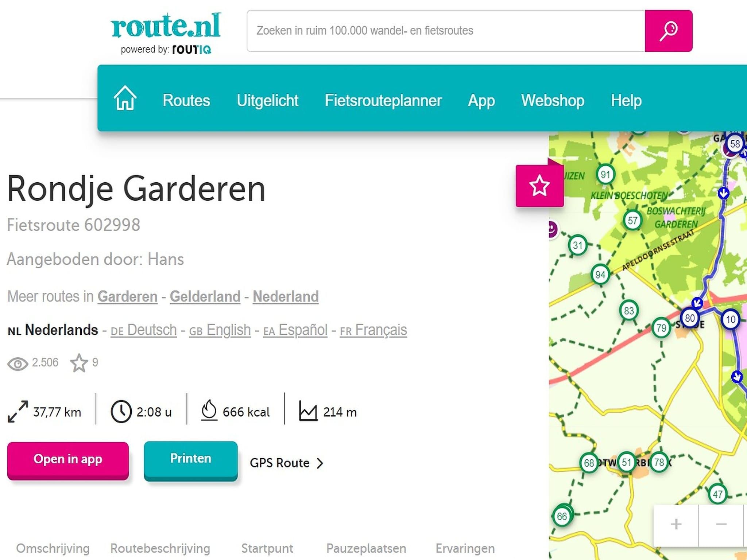Viewport: 747px width, 560px height.
Task: Click the map zoom in plus button
Action: (x=676, y=524)
